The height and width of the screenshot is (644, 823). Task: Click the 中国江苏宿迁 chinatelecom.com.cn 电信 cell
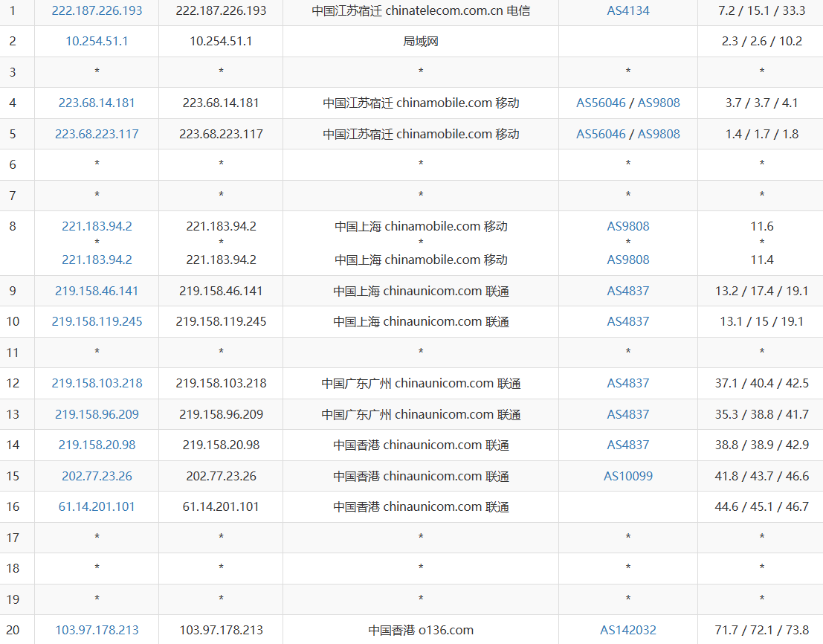click(421, 10)
